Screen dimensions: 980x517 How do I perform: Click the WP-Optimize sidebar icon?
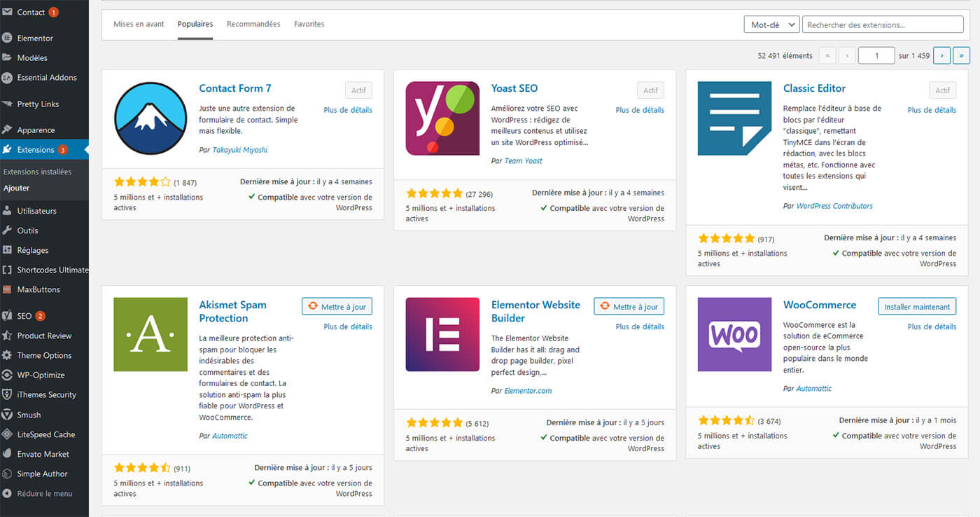[x=7, y=375]
